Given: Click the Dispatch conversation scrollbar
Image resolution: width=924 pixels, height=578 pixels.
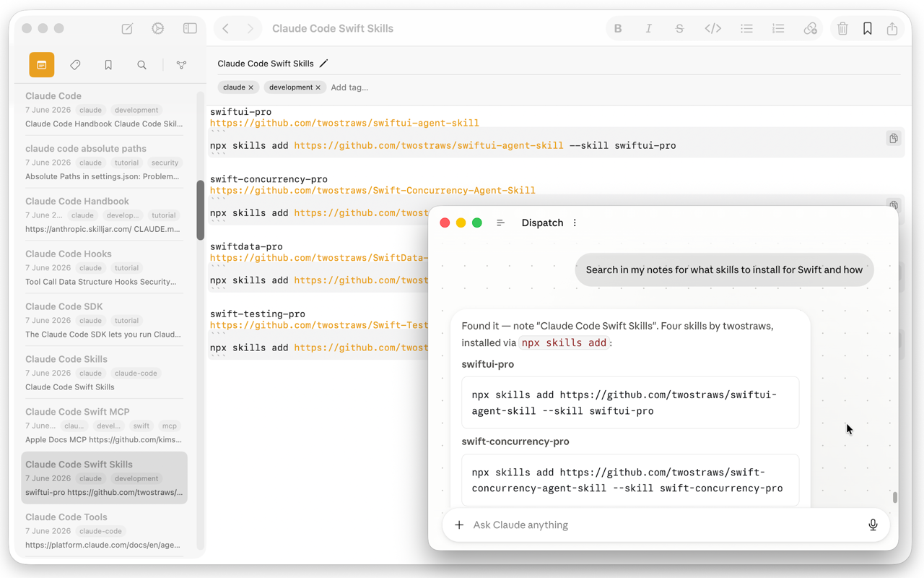Looking at the screenshot, I should coord(895,497).
